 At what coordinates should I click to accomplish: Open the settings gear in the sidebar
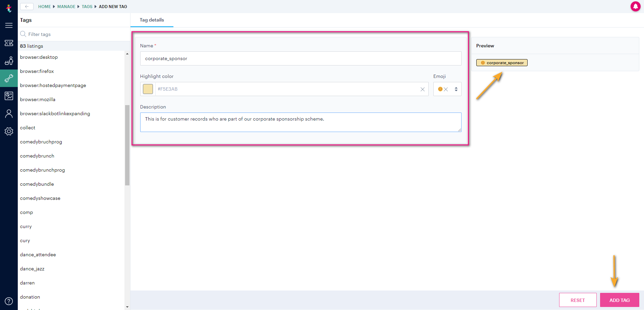9,131
